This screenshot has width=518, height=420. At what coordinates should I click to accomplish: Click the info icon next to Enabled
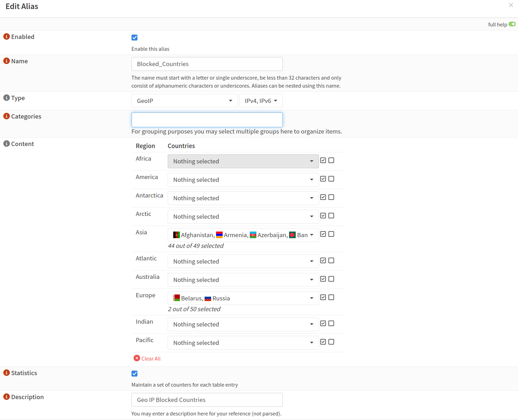click(x=6, y=37)
